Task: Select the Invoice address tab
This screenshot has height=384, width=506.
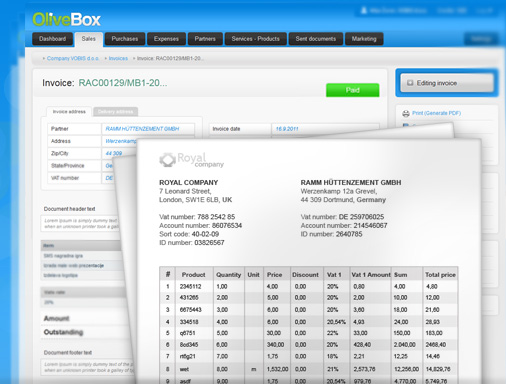Action: click(69, 112)
